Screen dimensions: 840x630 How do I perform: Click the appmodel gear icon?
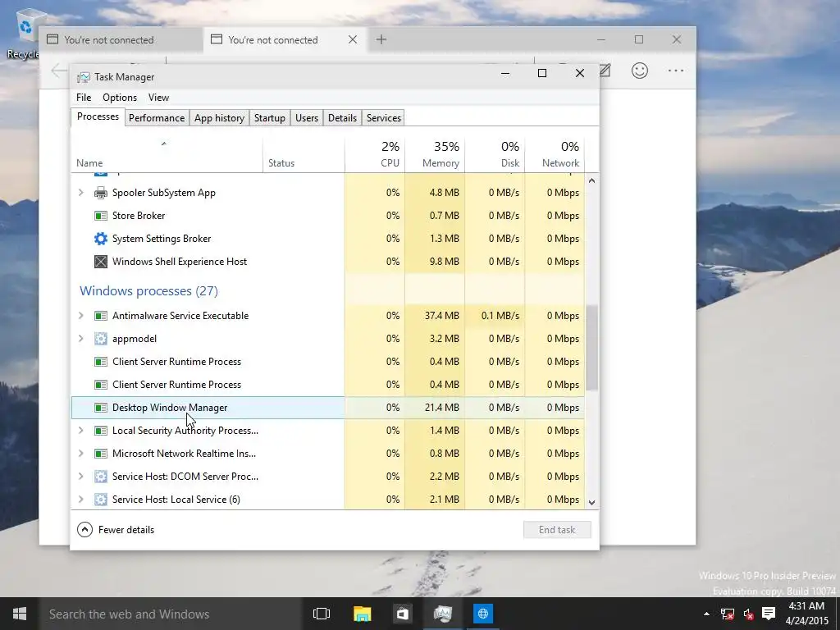pyautogui.click(x=101, y=339)
